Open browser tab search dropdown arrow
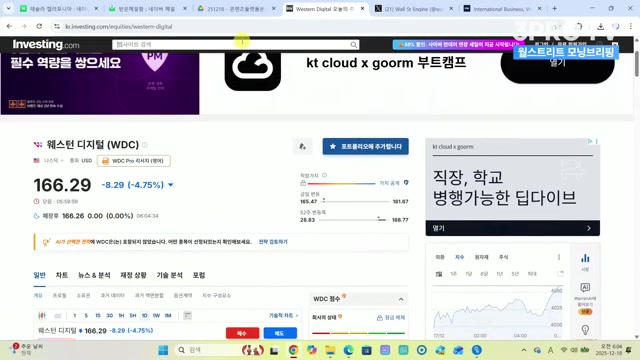Screen dimensions: 640x360 pos(8,8)
